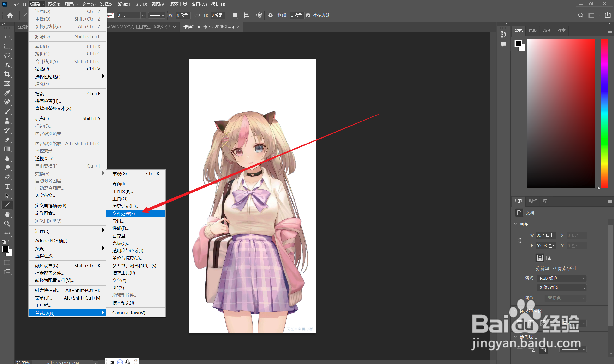The height and width of the screenshot is (364, 614).
Task: Select the Object Selection tool
Action: coord(7,65)
